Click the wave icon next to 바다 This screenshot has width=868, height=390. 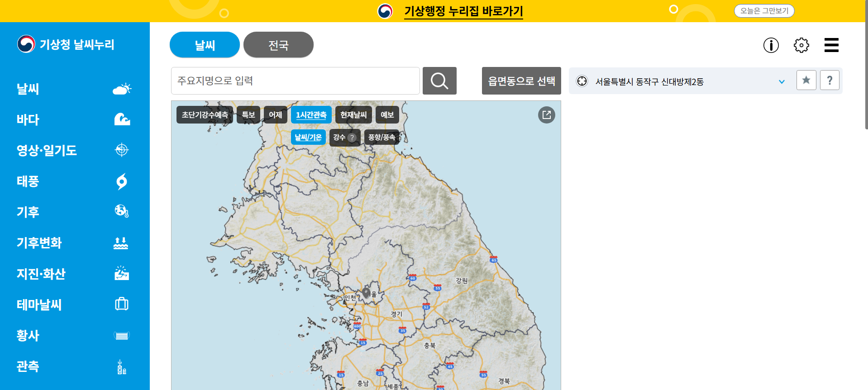pyautogui.click(x=122, y=119)
